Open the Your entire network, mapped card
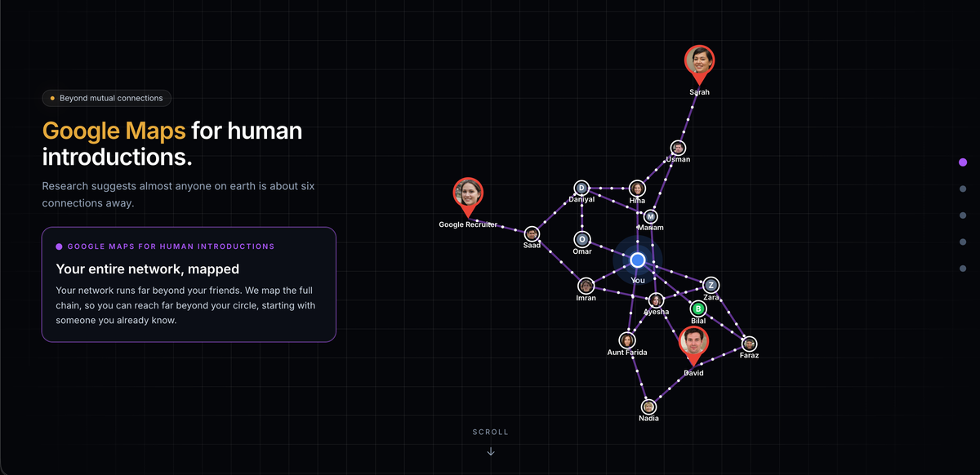Image resolution: width=980 pixels, height=475 pixels. [189, 284]
